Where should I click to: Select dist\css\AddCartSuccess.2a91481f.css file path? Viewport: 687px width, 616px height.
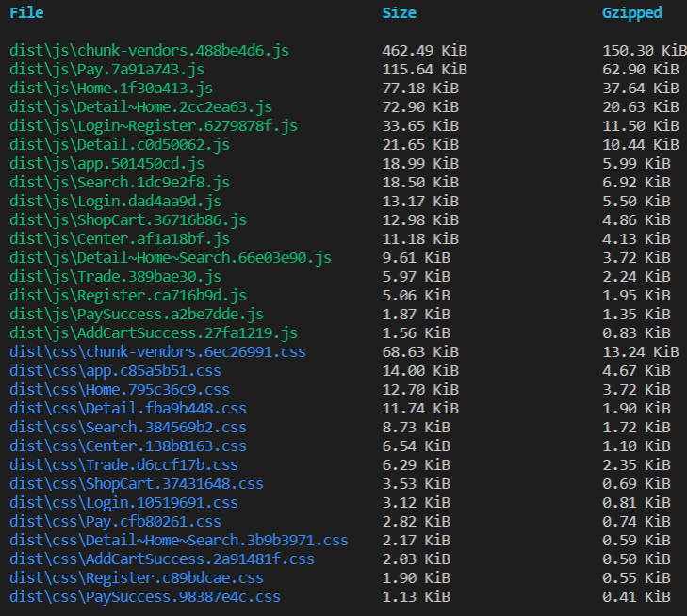162,559
